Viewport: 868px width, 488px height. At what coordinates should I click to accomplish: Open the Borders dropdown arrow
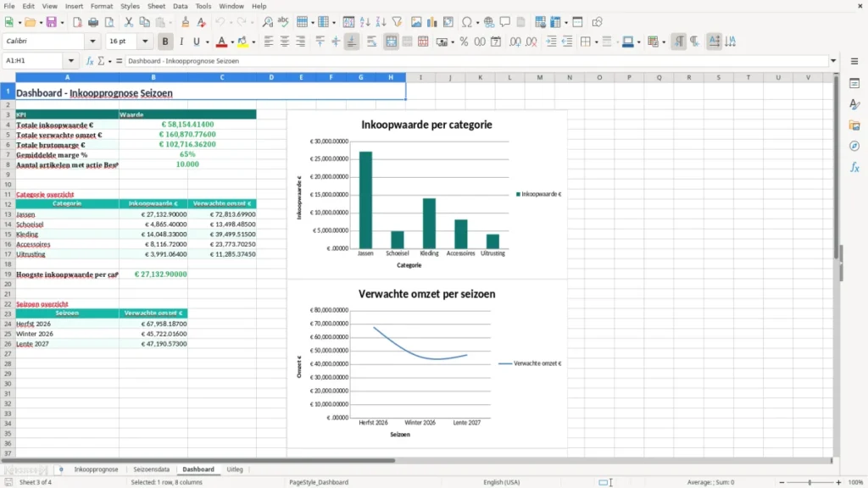click(x=596, y=42)
